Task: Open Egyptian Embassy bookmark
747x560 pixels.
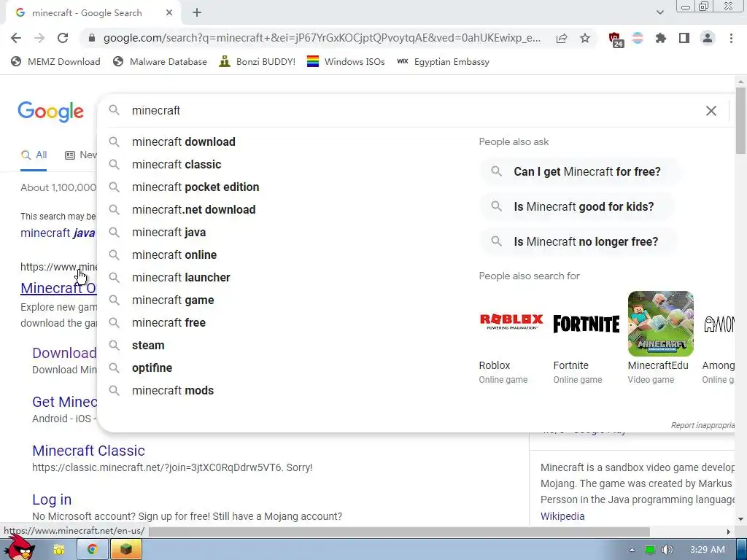Action: pos(443,61)
